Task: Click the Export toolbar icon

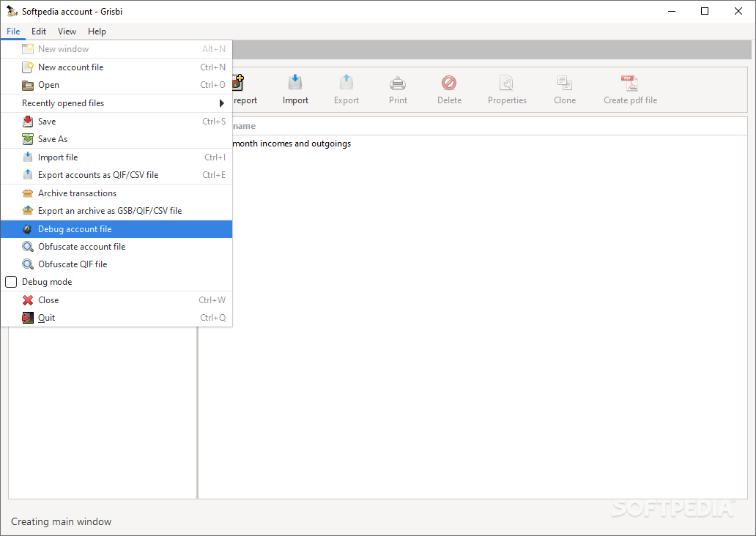Action: 346,83
